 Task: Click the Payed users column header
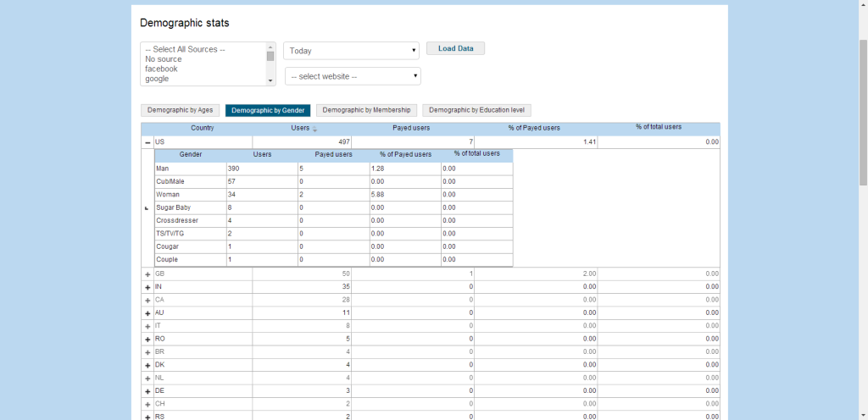tap(413, 129)
